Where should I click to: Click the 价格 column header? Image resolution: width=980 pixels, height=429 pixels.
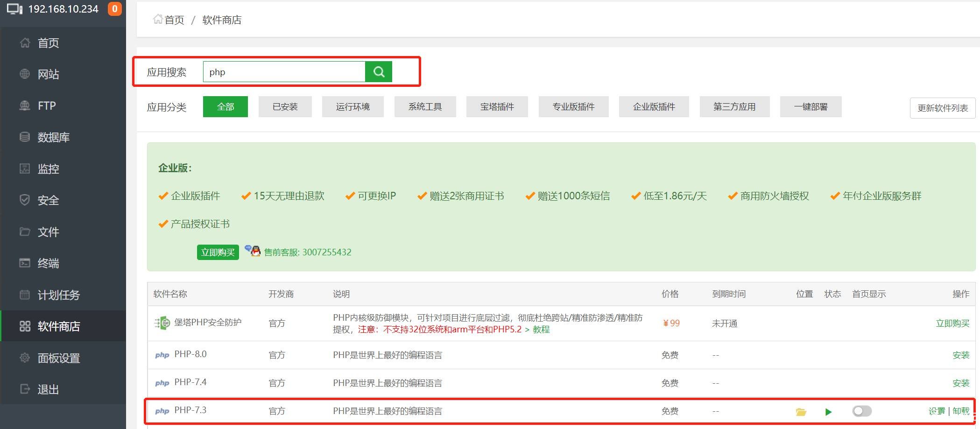pos(670,294)
